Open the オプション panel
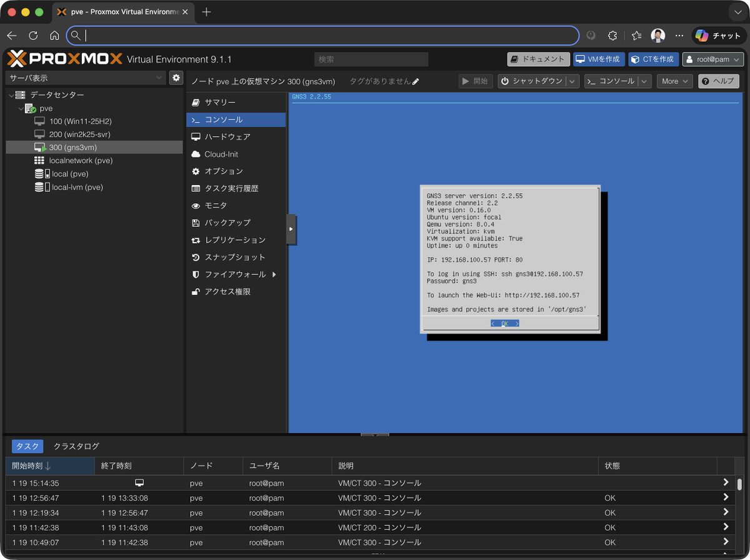The image size is (750, 560). [236, 171]
